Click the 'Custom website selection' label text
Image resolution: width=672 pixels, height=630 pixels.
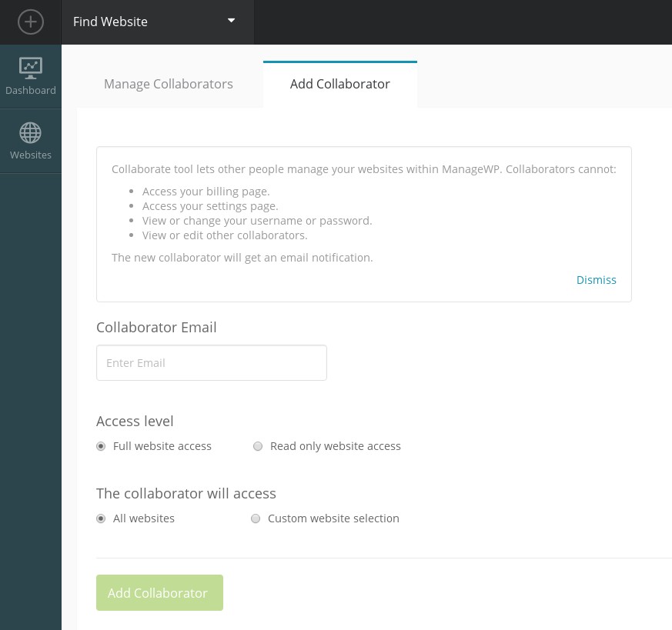tap(333, 518)
